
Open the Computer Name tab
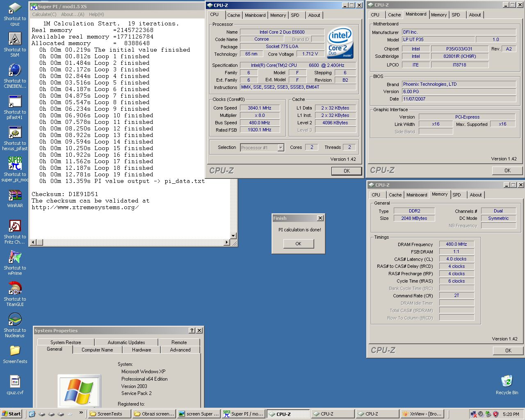pos(97,350)
